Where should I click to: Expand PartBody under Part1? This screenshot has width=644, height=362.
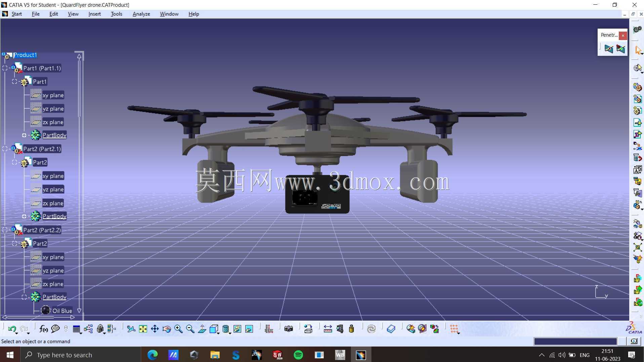click(24, 135)
